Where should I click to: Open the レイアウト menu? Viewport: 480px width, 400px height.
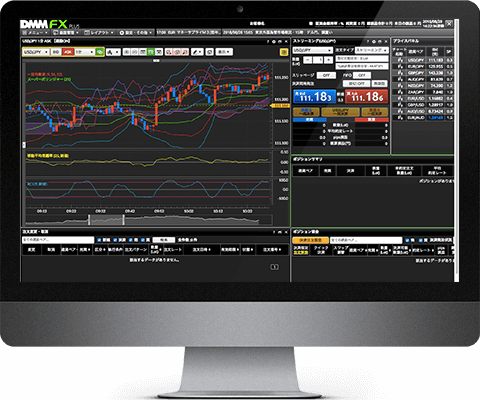pyautogui.click(x=99, y=33)
